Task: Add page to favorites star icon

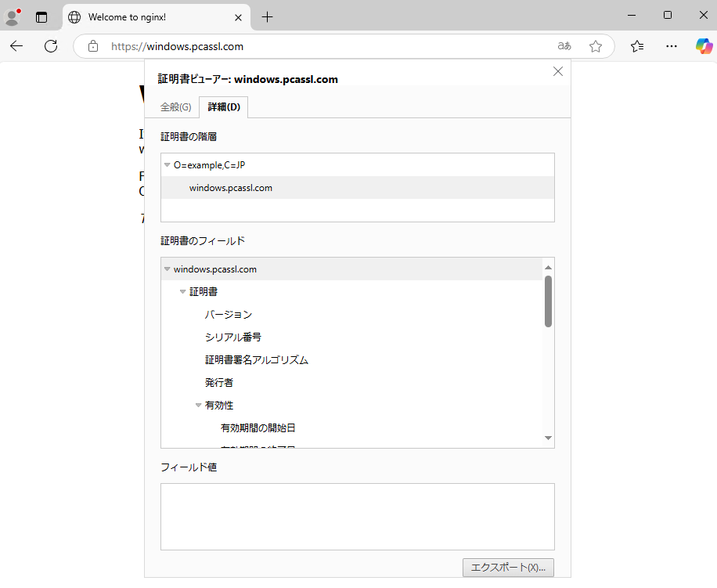Action: [596, 45]
